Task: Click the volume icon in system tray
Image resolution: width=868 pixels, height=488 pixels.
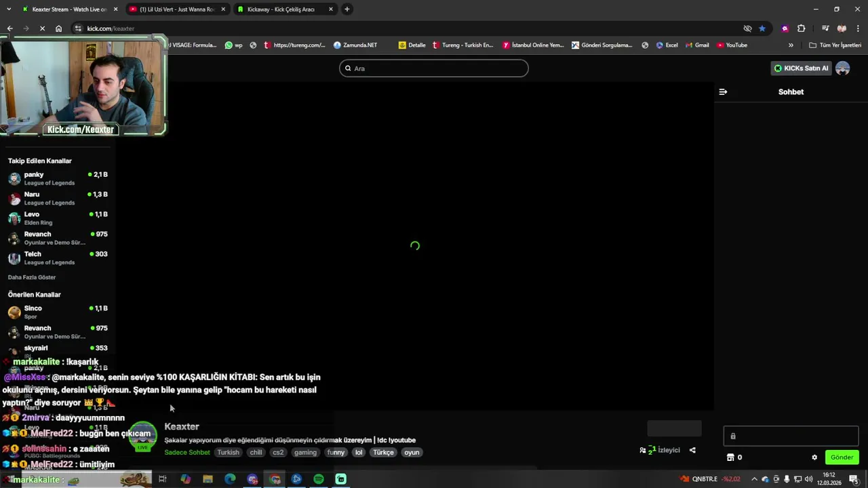Action: [809, 479]
